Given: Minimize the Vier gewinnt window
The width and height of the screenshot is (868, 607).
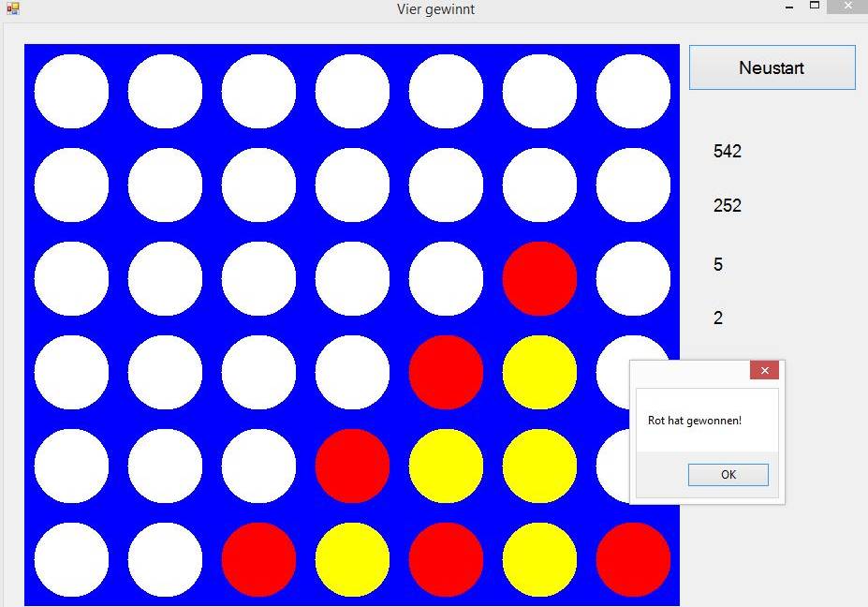Looking at the screenshot, I should (788, 7).
